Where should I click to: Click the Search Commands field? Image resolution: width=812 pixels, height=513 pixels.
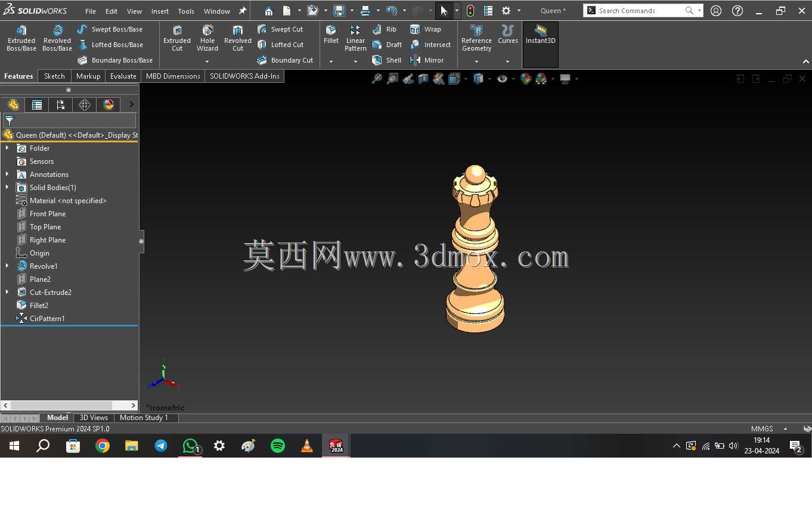point(643,11)
